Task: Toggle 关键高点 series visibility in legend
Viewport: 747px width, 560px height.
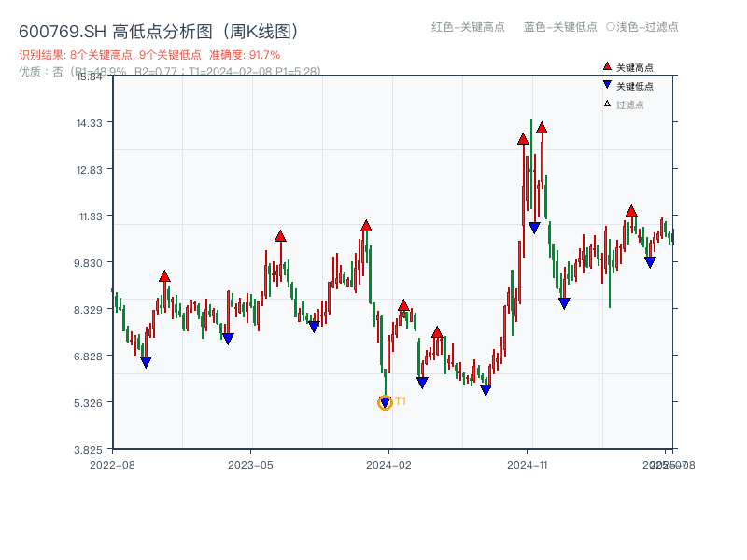Action: pos(626,65)
